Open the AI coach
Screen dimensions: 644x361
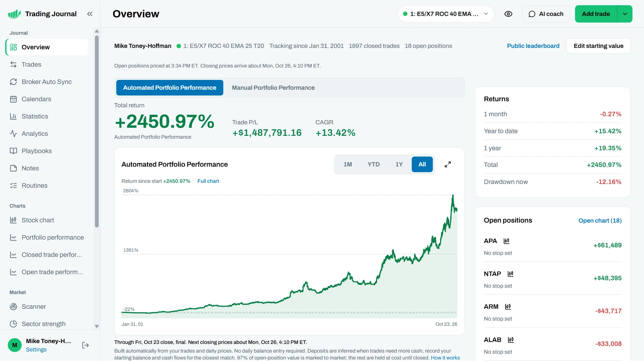(x=546, y=14)
